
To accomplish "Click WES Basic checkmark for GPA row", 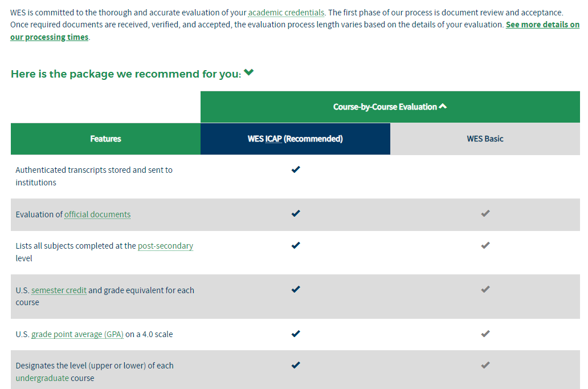I will 485,334.
